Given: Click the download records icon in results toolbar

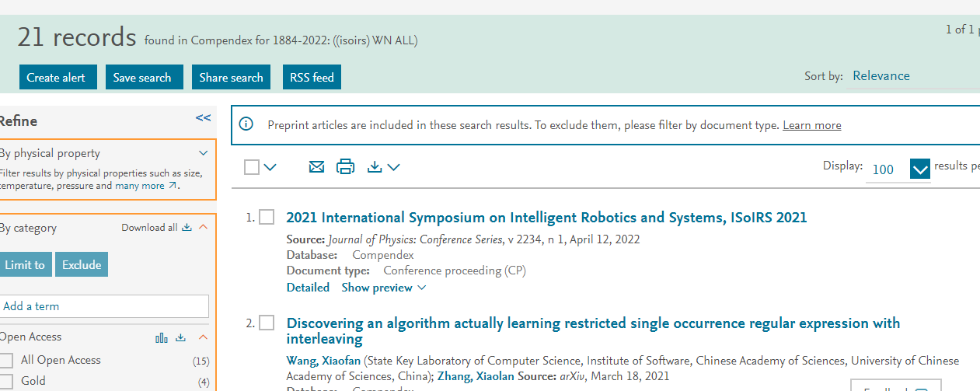Looking at the screenshot, I should tap(375, 166).
